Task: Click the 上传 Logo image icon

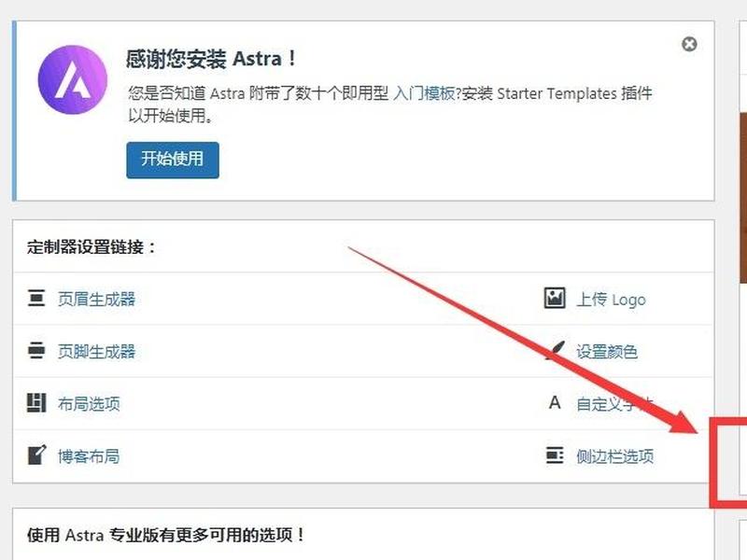Action: [555, 298]
